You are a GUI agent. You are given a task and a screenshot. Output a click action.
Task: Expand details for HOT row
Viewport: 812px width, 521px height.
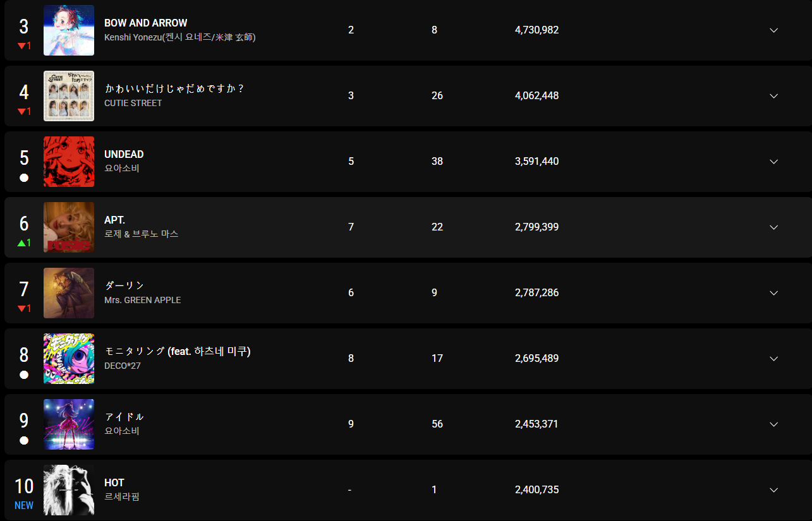773,490
